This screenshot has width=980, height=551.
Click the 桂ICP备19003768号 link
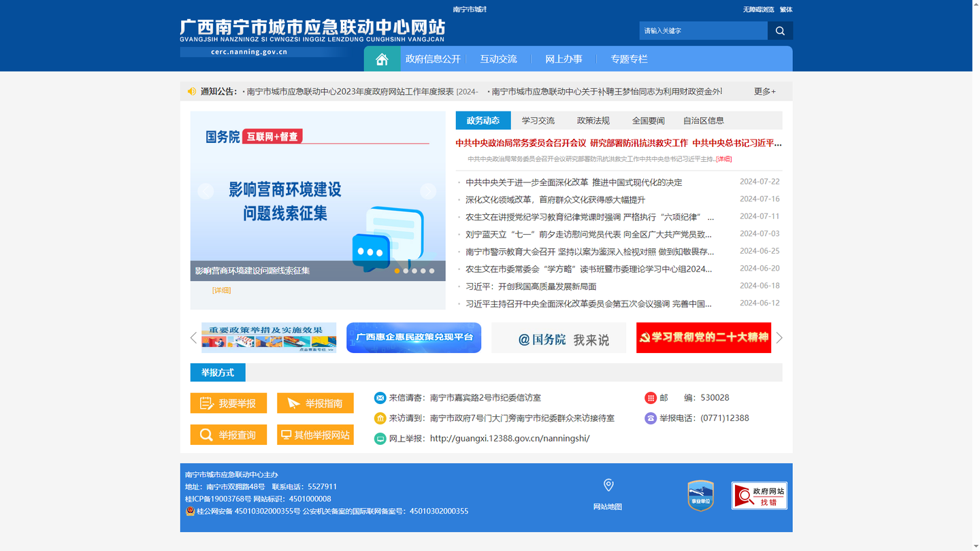(218, 499)
